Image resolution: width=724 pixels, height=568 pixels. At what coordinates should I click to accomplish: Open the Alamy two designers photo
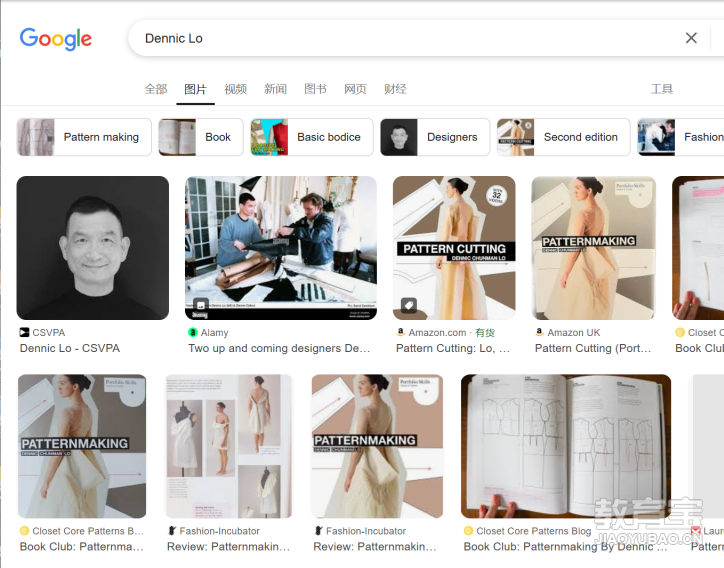click(x=281, y=248)
